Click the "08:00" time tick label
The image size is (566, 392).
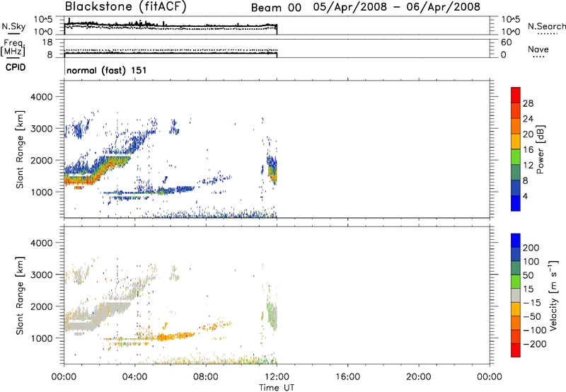click(206, 377)
